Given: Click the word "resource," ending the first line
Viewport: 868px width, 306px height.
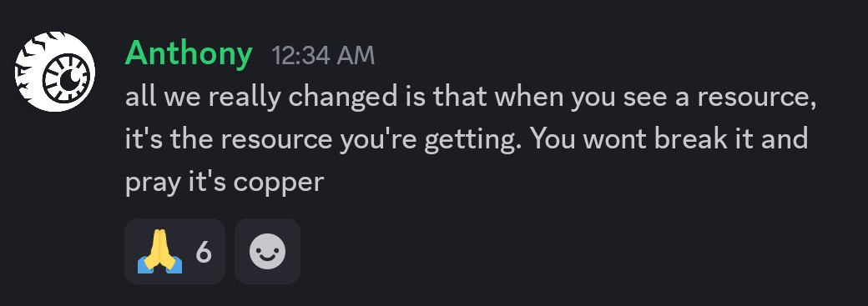Looking at the screenshot, I should [x=757, y=98].
